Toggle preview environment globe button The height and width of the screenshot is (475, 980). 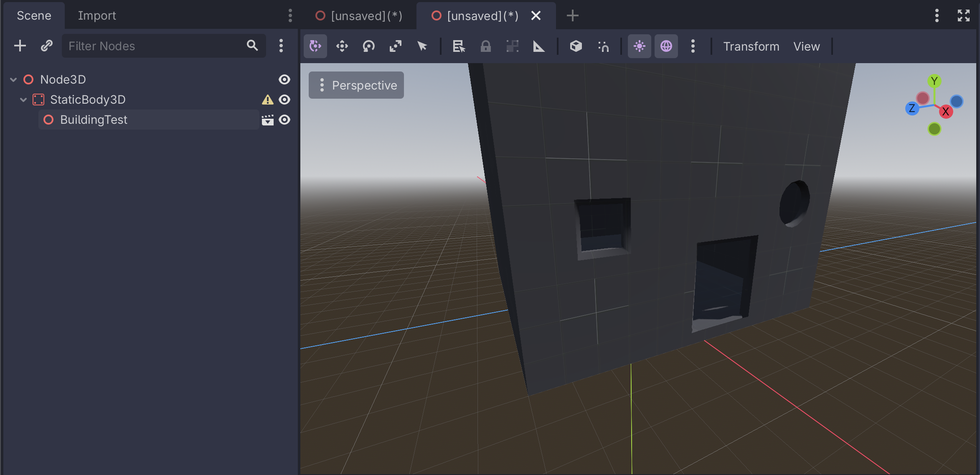[666, 46]
